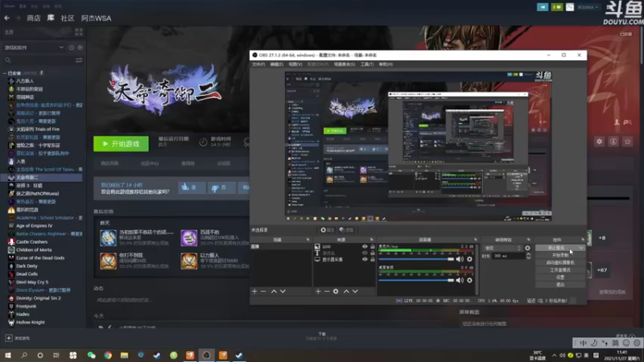Screen dimensions: 644x362
Task: Move OBS scene up arrow
Action: click(x=274, y=291)
